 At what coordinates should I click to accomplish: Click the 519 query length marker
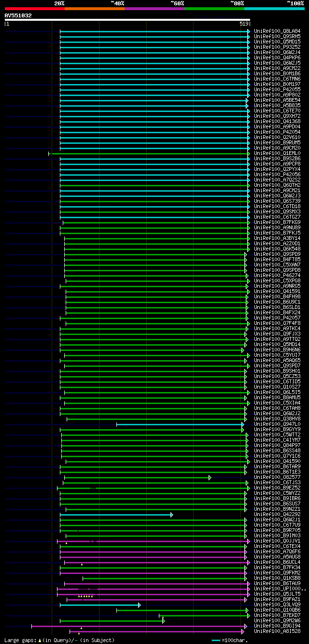tap(244, 24)
